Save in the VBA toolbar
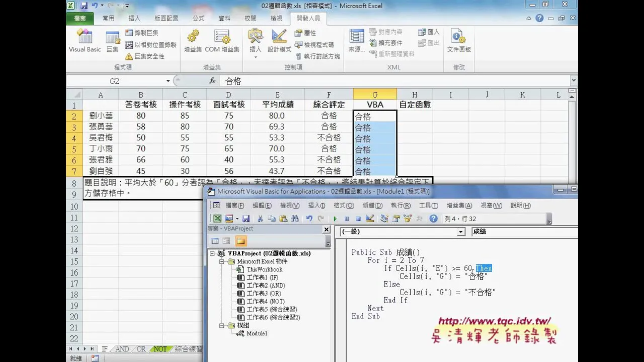This screenshot has height=362, width=644. tap(246, 219)
